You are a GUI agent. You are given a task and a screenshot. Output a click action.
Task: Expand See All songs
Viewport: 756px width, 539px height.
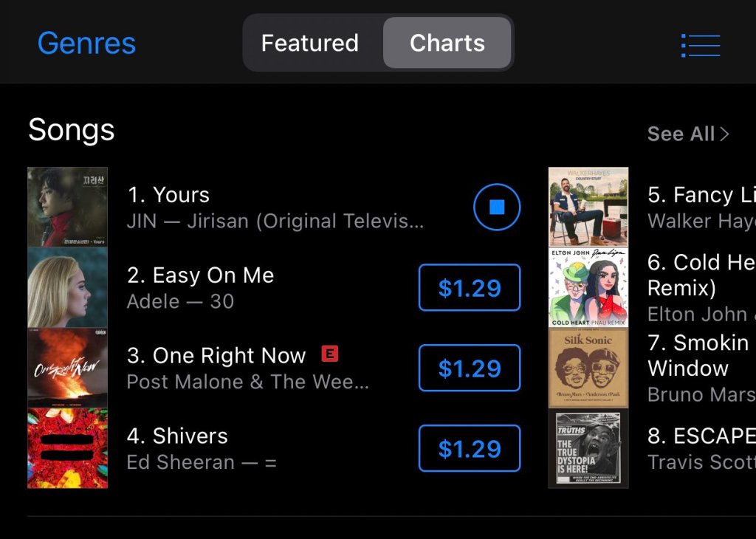(x=687, y=134)
